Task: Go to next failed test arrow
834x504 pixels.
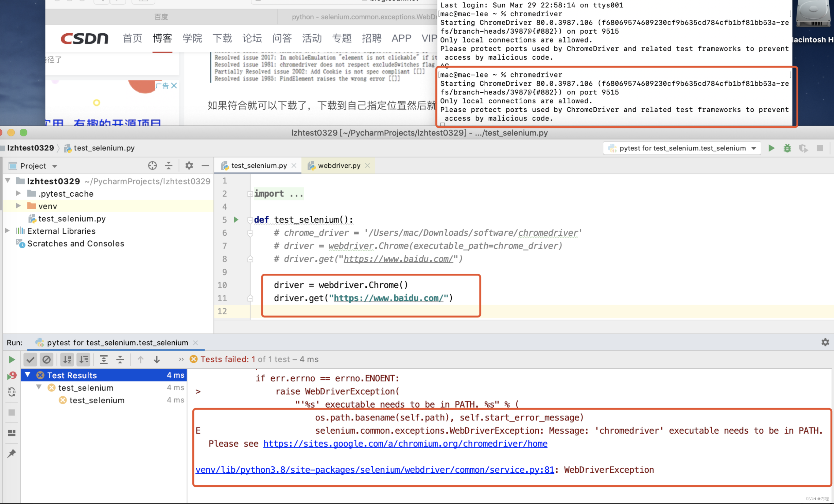Action: click(x=157, y=359)
